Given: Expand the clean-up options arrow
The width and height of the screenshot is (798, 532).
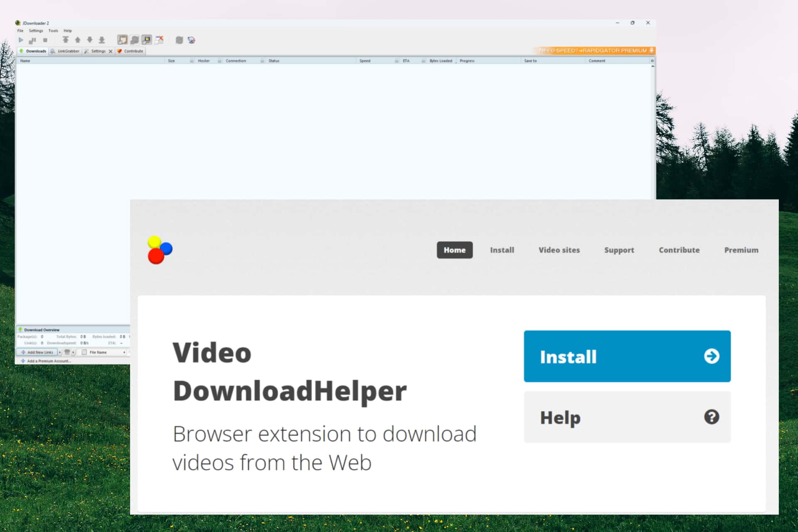Looking at the screenshot, I should click(x=73, y=352).
